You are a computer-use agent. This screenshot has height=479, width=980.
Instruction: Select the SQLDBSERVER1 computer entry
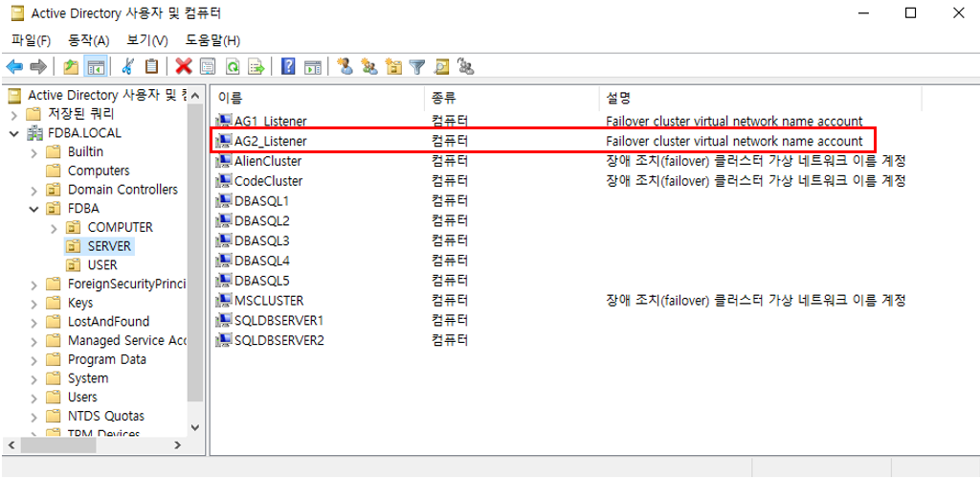coord(278,320)
